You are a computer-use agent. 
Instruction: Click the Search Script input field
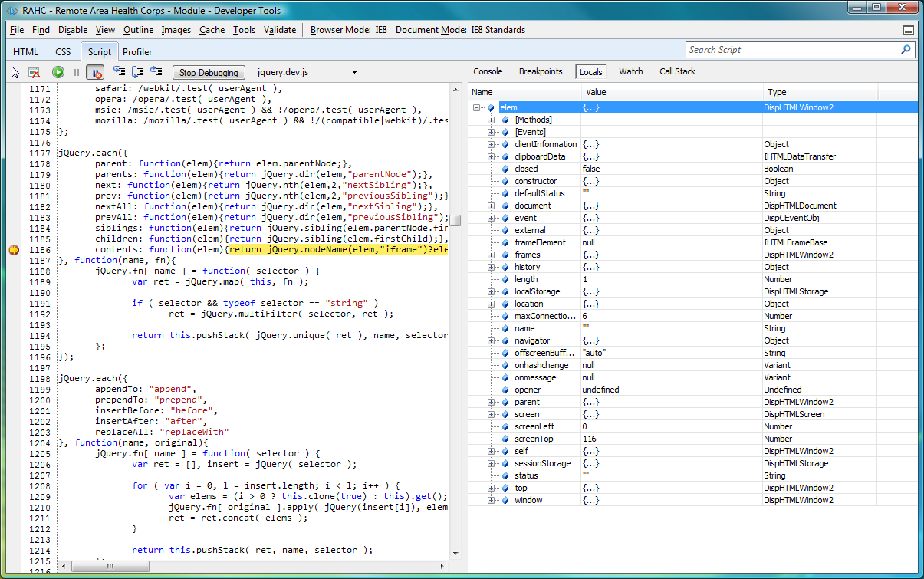click(790, 50)
